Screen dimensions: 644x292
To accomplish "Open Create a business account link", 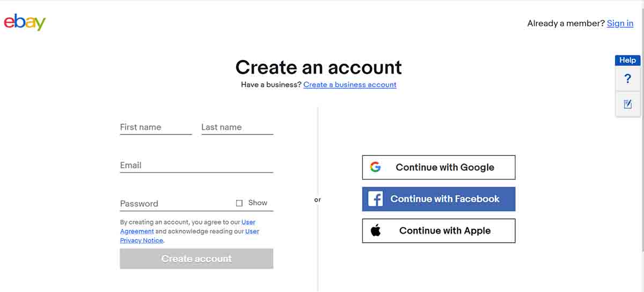I will click(350, 85).
